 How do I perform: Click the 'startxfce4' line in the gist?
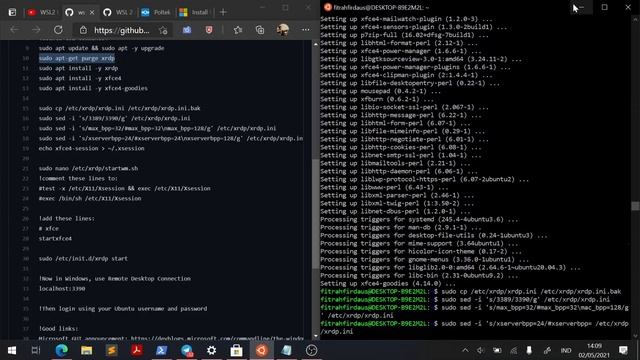(x=55, y=238)
